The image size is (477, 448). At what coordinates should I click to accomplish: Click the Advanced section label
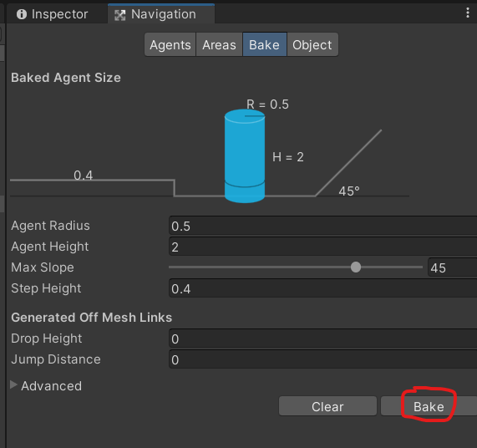[x=52, y=386]
